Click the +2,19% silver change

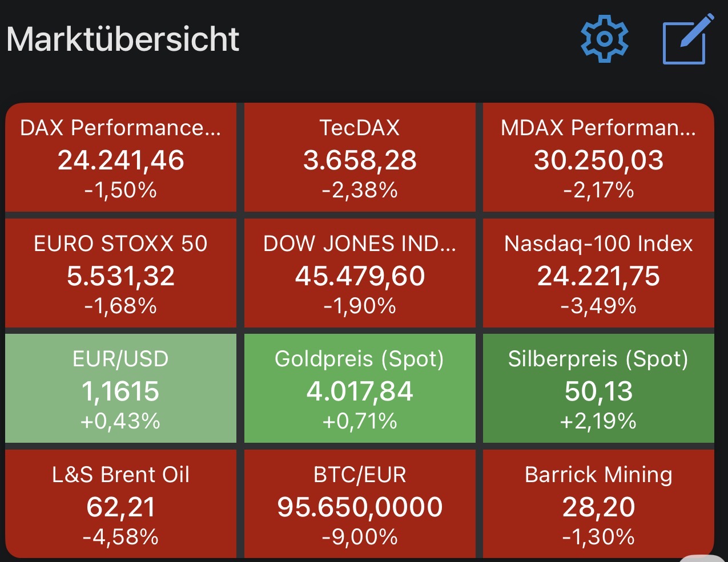tap(598, 421)
